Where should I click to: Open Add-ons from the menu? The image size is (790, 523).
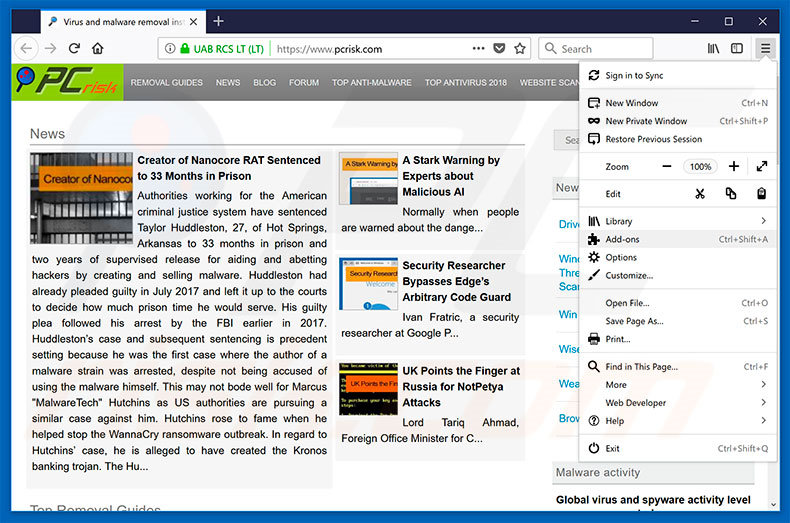point(623,239)
